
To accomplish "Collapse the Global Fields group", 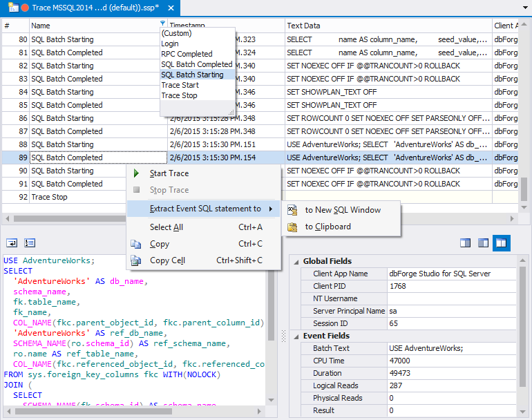I will (x=296, y=261).
